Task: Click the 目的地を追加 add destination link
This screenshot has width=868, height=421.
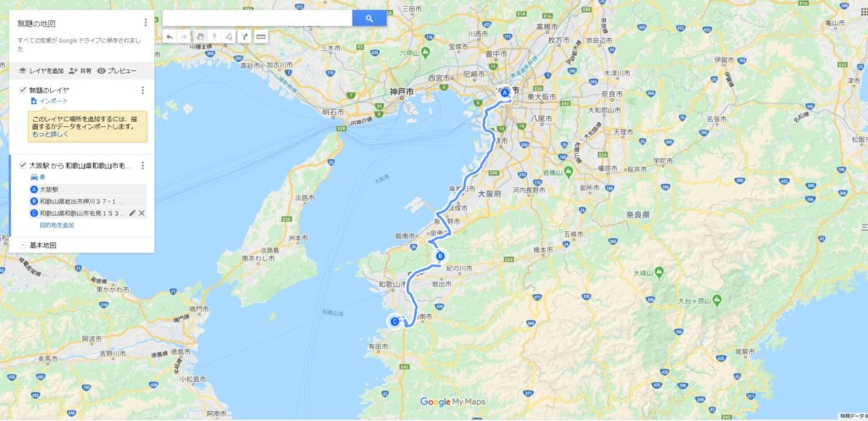Action: tap(57, 225)
